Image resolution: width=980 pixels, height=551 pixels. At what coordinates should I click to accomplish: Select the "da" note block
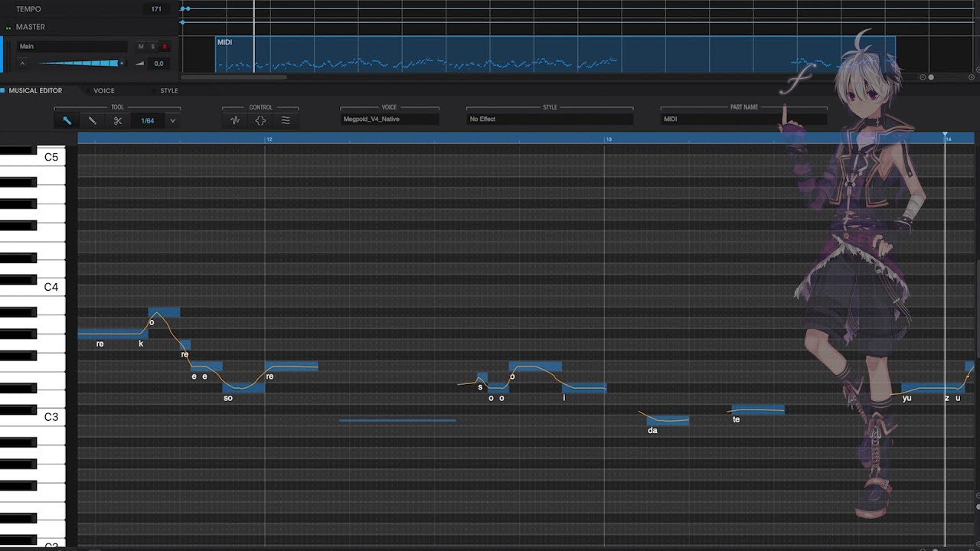pyautogui.click(x=668, y=420)
